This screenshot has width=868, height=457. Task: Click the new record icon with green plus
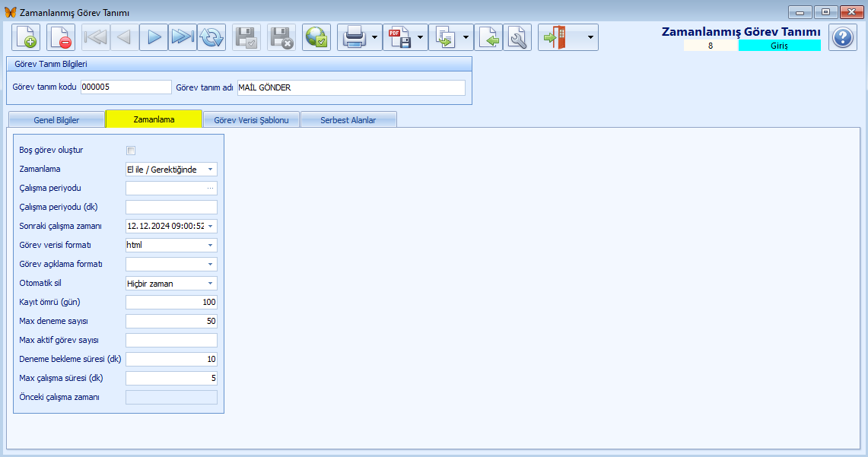pos(26,37)
